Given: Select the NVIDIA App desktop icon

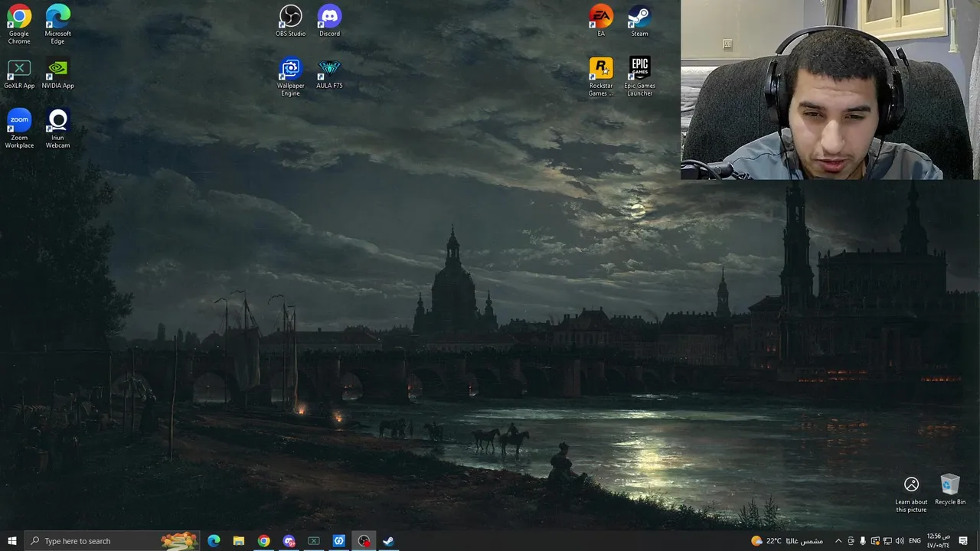Looking at the screenshot, I should point(57,74).
